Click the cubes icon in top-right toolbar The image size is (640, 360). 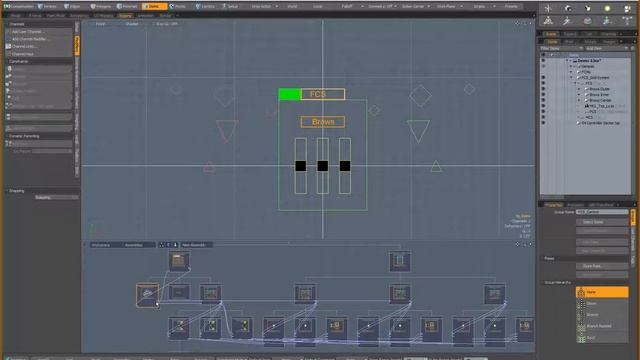[x=627, y=8]
